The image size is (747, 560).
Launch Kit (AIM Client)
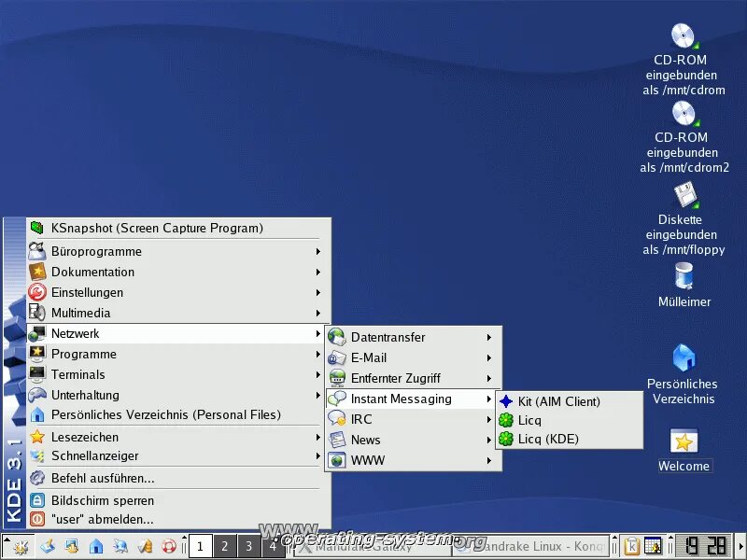(x=570, y=401)
